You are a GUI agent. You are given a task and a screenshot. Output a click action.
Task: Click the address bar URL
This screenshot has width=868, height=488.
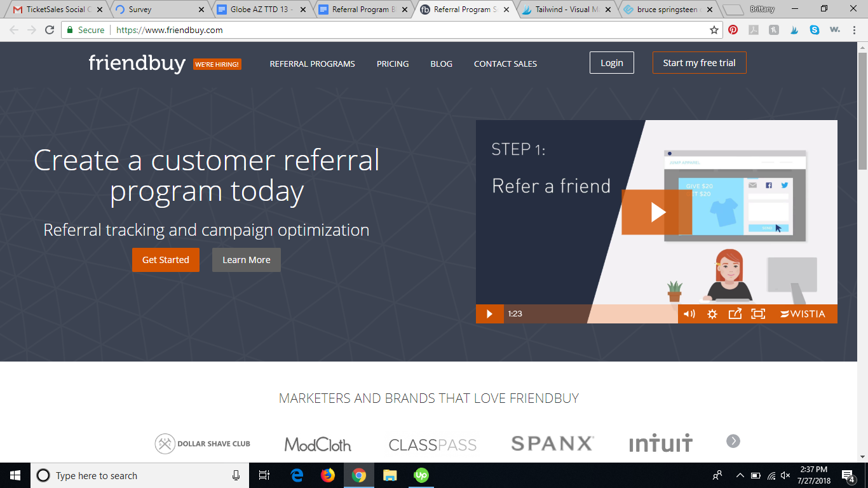[170, 30]
